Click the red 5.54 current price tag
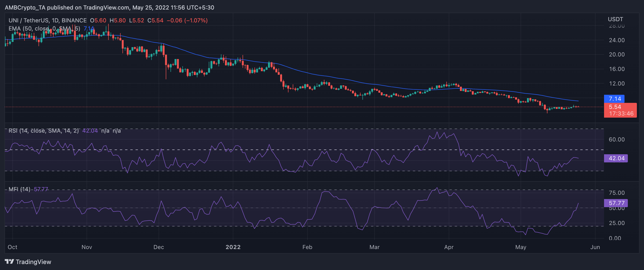Screen dimensions: 644x270 click(615, 107)
